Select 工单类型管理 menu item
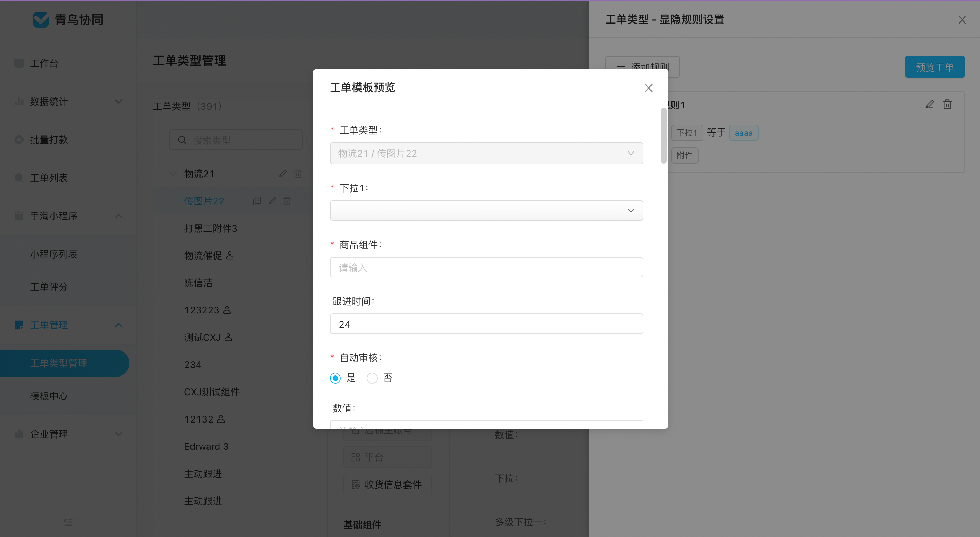Image resolution: width=980 pixels, height=537 pixels. click(x=64, y=363)
